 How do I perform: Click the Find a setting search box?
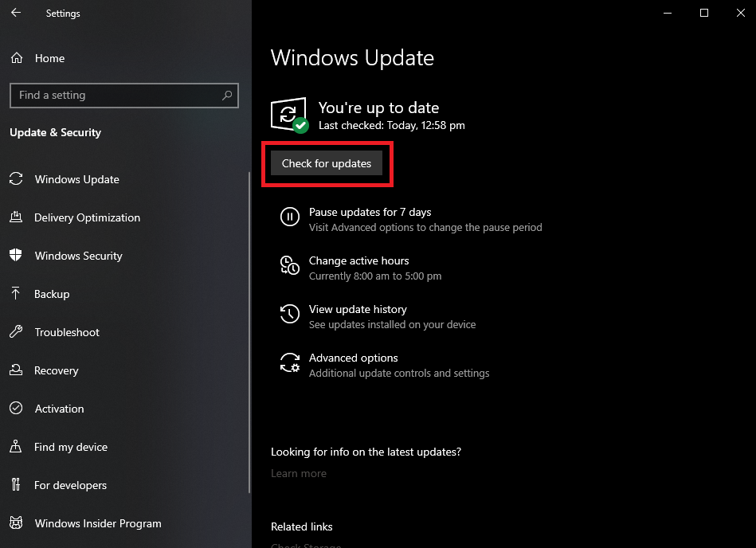coord(124,96)
